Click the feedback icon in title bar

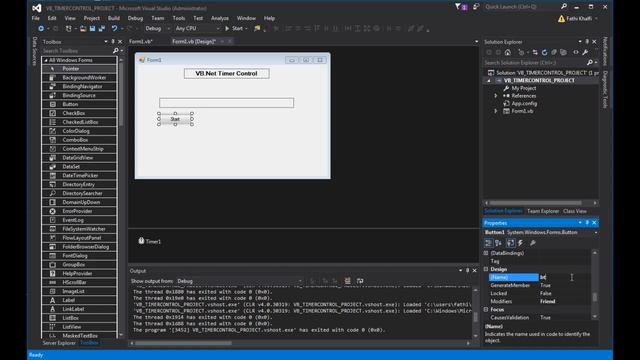pos(476,7)
